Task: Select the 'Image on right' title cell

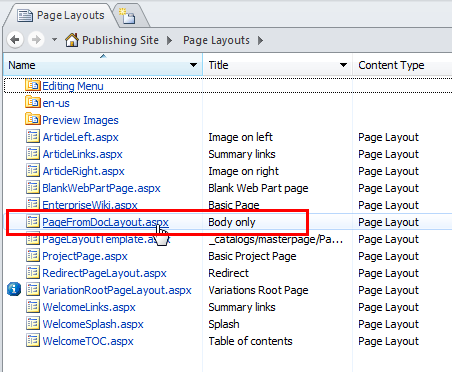Action: tap(243, 171)
